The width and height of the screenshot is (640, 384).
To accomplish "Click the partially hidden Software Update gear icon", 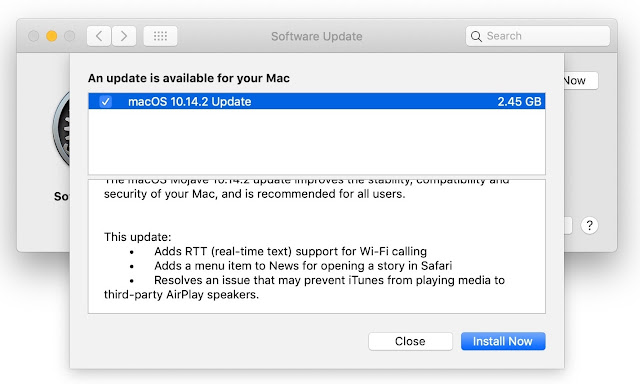I will coord(61,129).
